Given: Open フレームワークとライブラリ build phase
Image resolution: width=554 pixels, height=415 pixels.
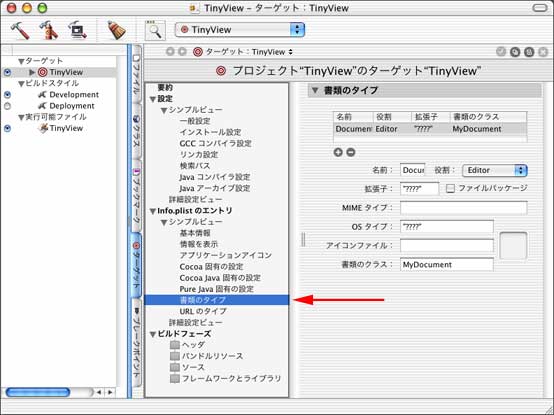Looking at the screenshot, I should 225,379.
